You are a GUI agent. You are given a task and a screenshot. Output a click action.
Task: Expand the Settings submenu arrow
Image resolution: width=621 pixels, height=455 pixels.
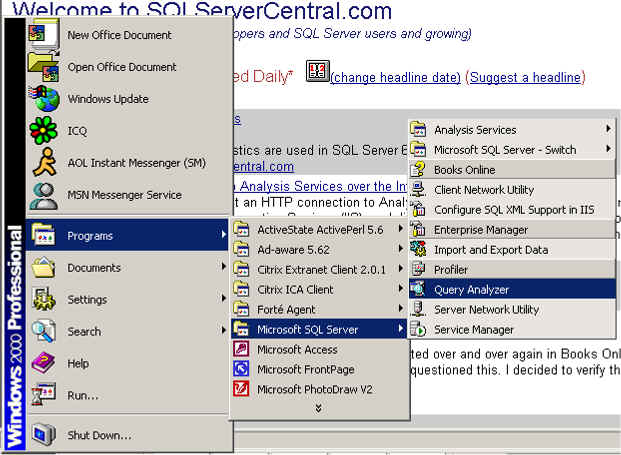[224, 298]
